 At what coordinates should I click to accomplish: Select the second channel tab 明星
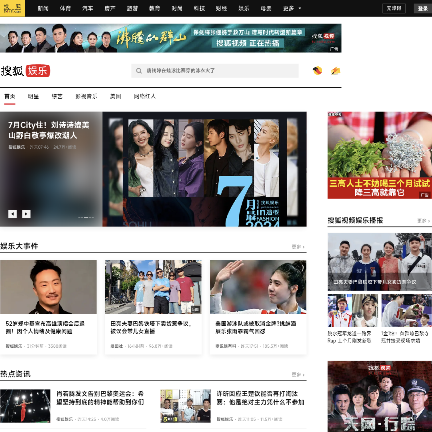click(x=33, y=96)
